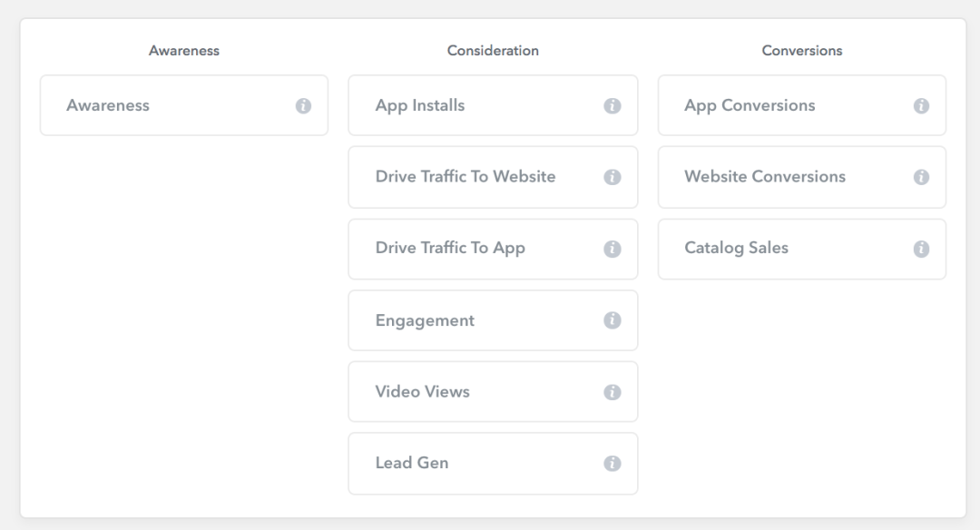Select the App Conversions objective
Viewport: 980px width, 530px height.
pos(802,105)
